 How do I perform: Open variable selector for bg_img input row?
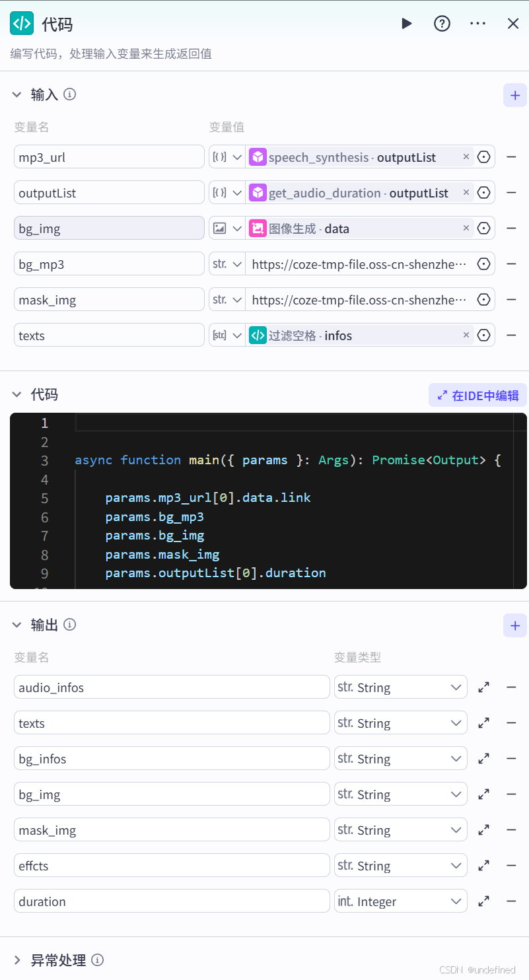[484, 228]
